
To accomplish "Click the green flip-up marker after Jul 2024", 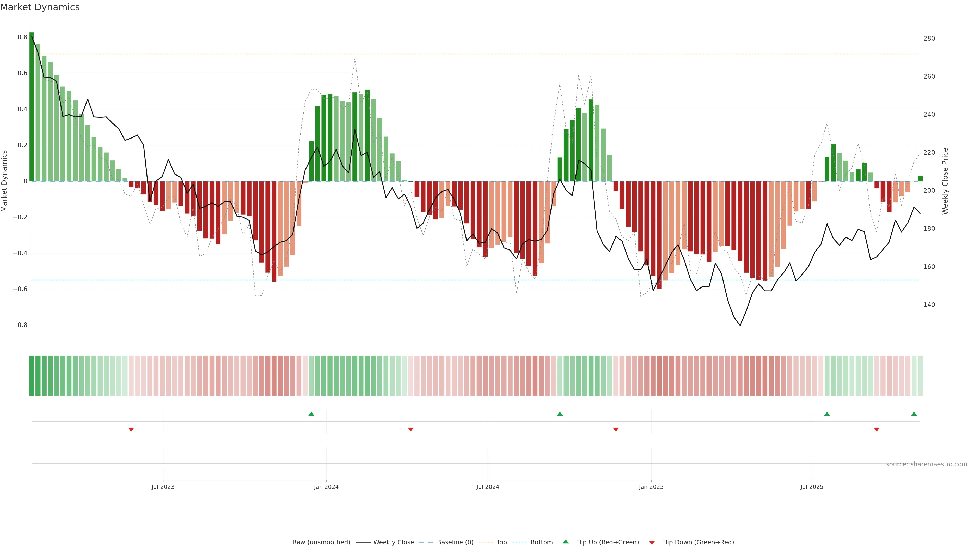I will (x=560, y=414).
